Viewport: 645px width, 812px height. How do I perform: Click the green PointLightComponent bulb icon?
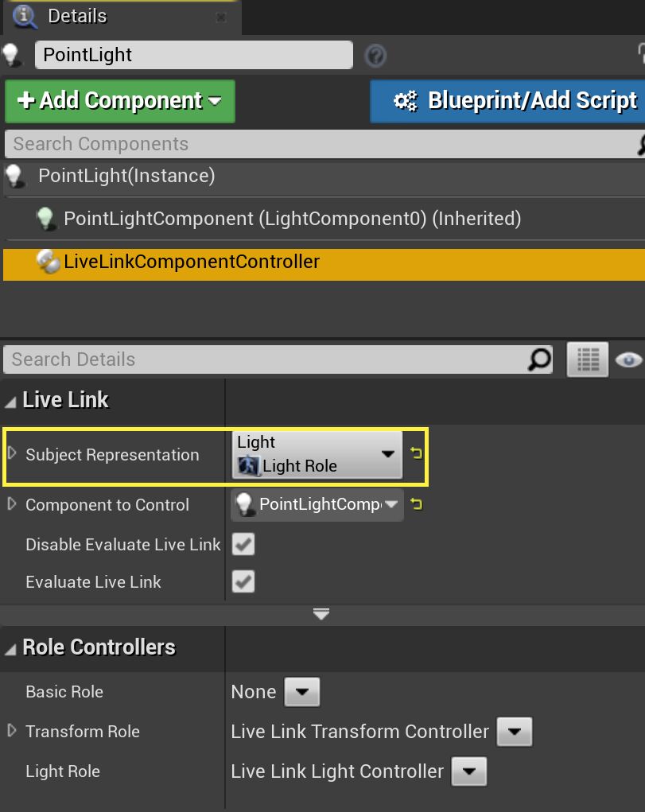45,219
